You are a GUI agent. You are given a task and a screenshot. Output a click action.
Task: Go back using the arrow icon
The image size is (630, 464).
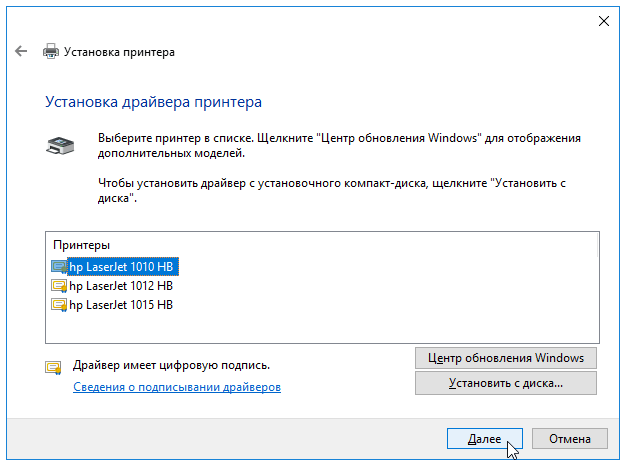pyautogui.click(x=21, y=51)
